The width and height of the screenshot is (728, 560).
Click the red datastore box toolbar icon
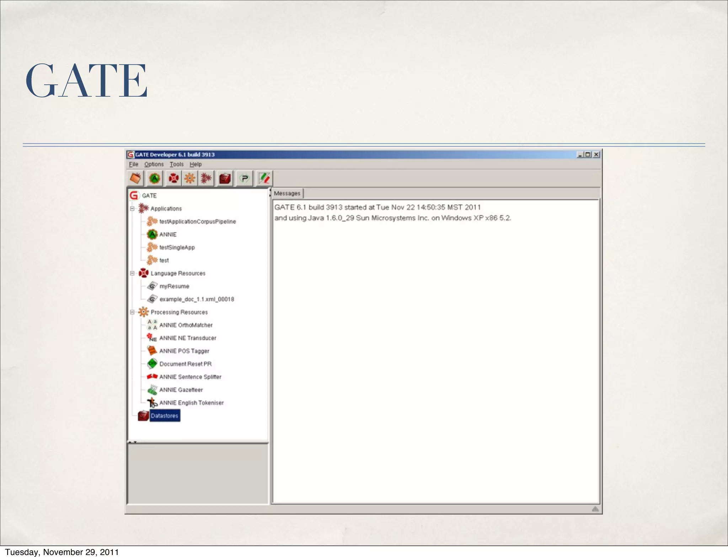tap(225, 178)
